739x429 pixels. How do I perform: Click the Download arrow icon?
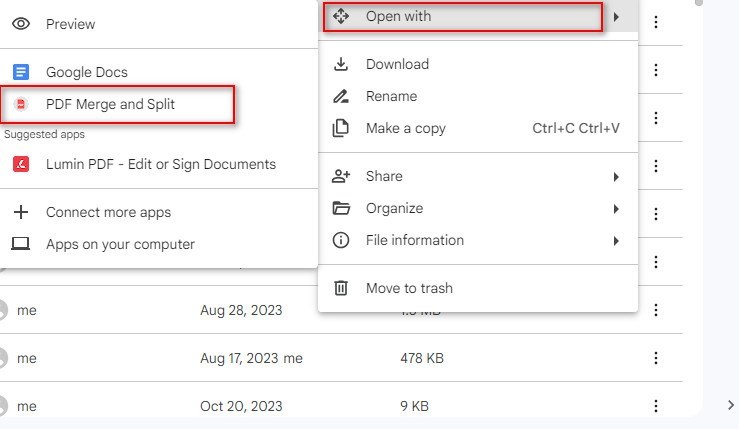[x=341, y=64]
